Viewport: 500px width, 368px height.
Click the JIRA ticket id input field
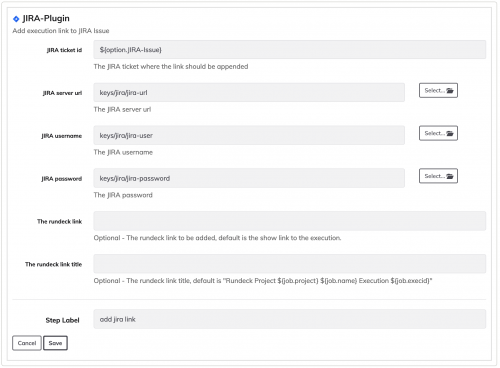point(289,50)
